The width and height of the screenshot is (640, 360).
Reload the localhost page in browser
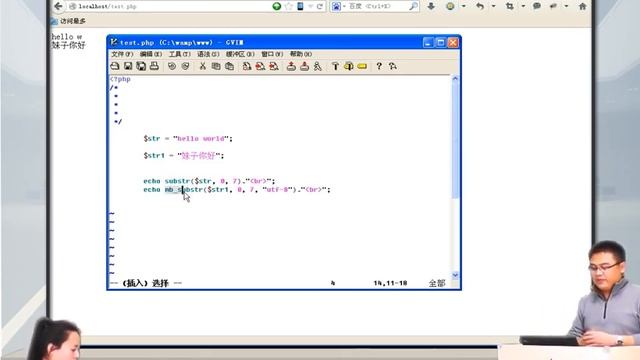320,6
